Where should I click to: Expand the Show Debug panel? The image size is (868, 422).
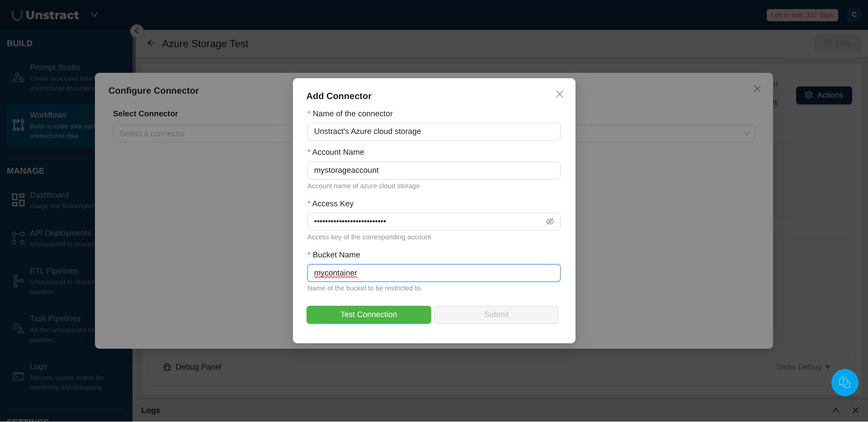802,367
